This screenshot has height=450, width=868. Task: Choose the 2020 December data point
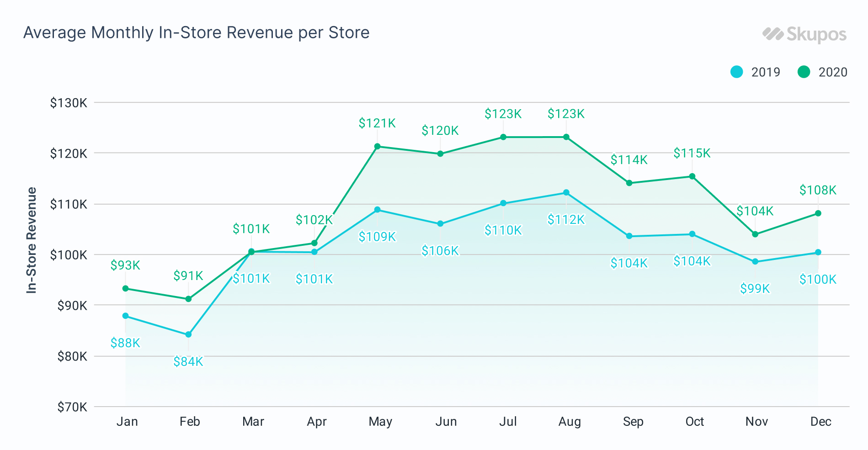[818, 213]
